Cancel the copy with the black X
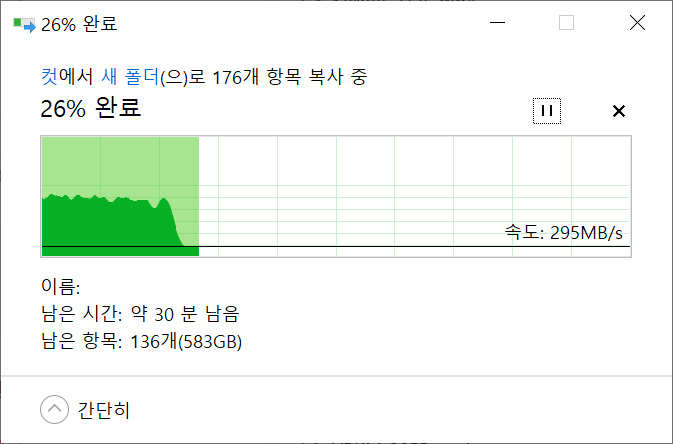The width and height of the screenshot is (673, 444). coord(618,111)
